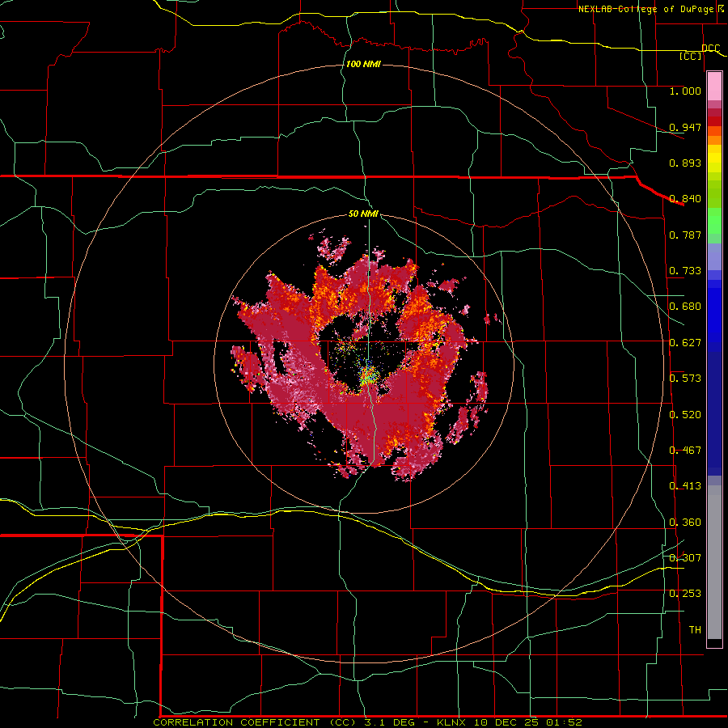Click the 1.000 legend value

685,91
